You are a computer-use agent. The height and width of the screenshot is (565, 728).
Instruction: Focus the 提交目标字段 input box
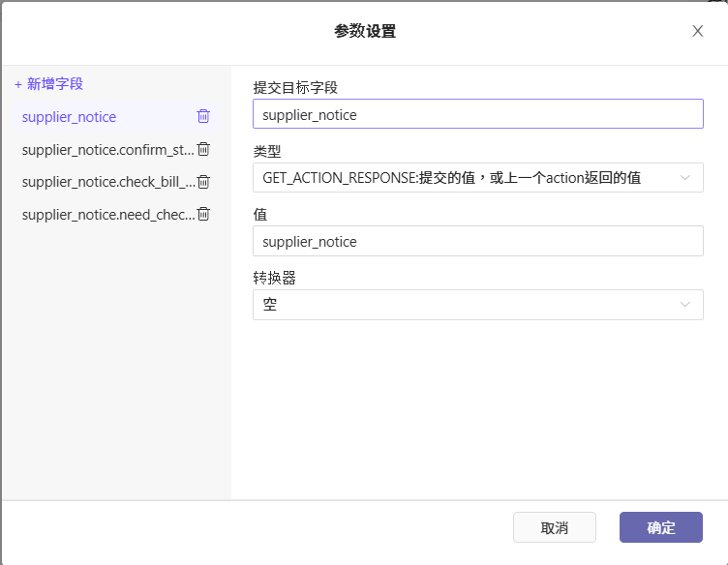click(x=478, y=114)
